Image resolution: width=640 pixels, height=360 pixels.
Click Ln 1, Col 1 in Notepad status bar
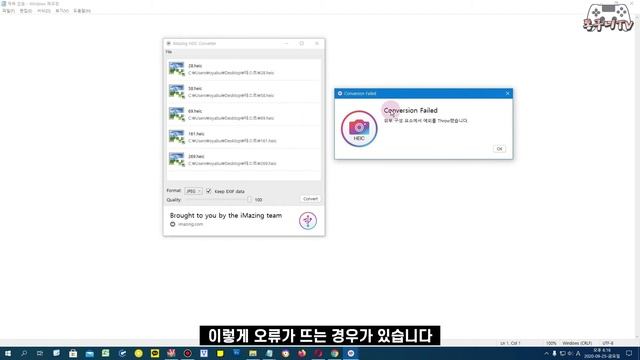(510, 343)
